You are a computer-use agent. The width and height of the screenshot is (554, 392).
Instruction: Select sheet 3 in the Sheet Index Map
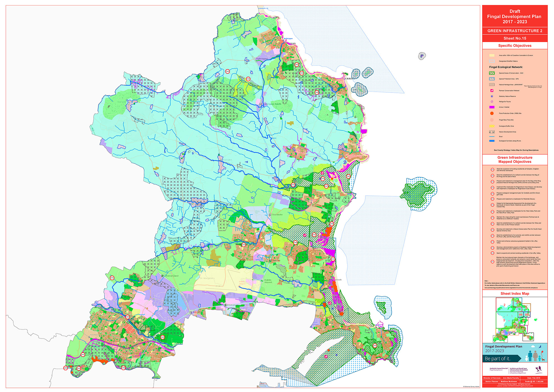pyautogui.click(x=504, y=320)
